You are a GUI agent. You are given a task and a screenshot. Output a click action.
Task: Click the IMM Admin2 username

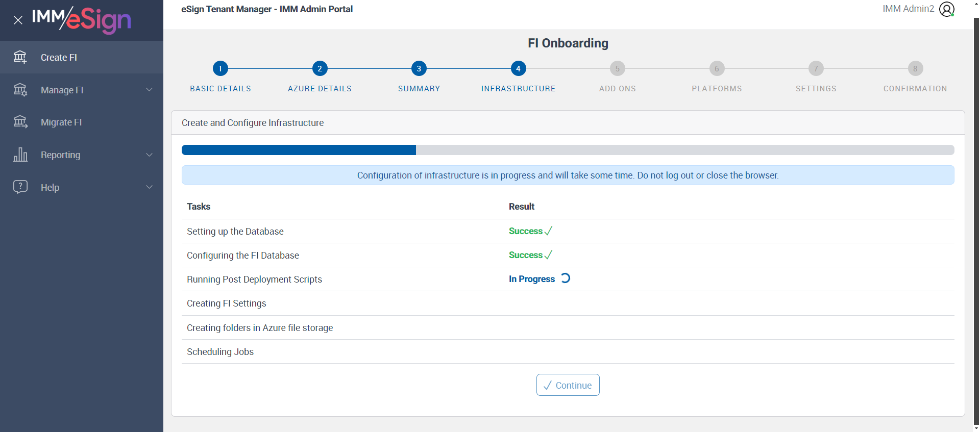tap(909, 9)
